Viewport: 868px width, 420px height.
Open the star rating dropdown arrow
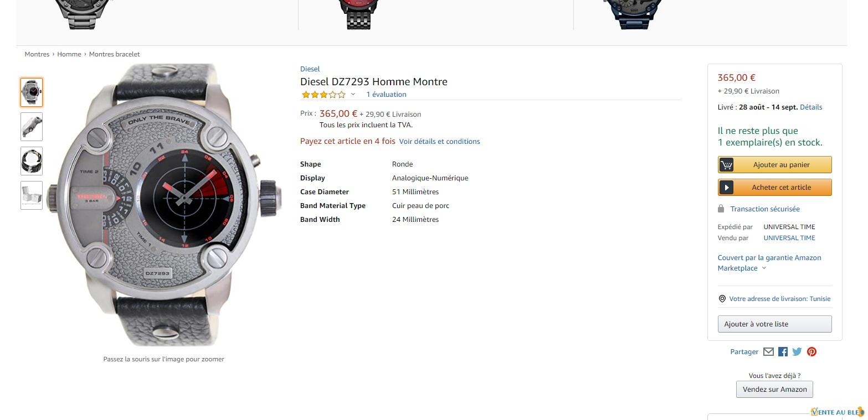point(353,94)
